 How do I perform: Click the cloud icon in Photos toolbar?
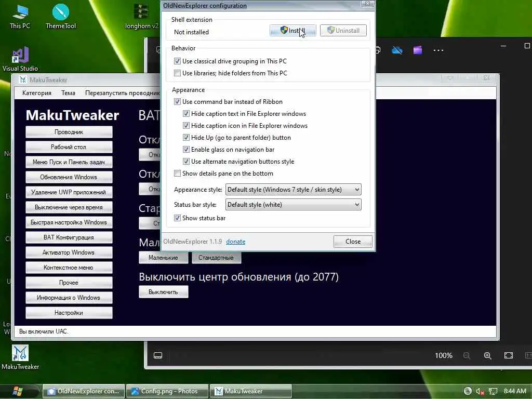pyautogui.click(x=397, y=50)
